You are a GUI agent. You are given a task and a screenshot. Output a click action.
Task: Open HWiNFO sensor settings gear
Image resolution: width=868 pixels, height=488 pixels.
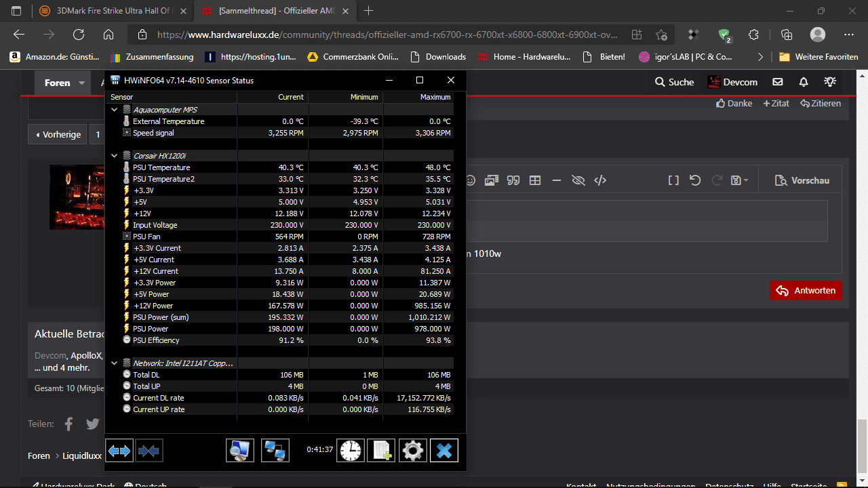[x=412, y=450]
